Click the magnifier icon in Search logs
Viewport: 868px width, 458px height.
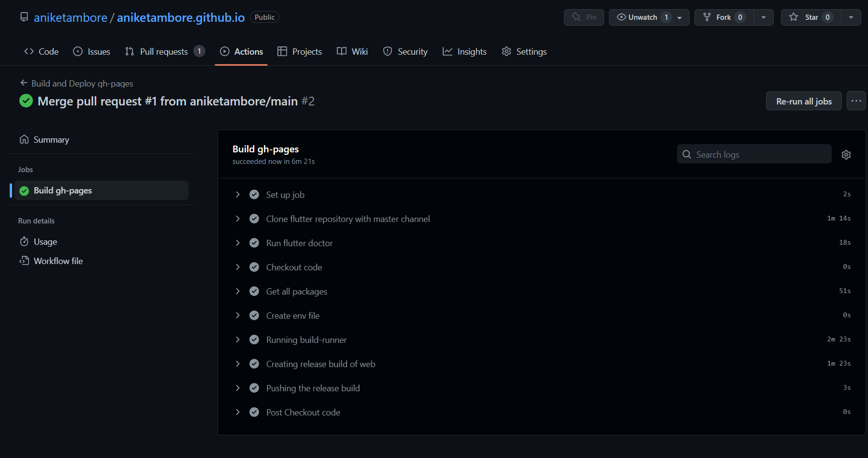687,154
